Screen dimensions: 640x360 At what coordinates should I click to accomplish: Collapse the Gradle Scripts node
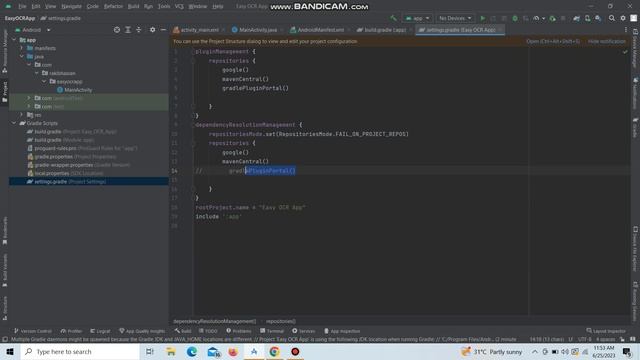[14, 123]
